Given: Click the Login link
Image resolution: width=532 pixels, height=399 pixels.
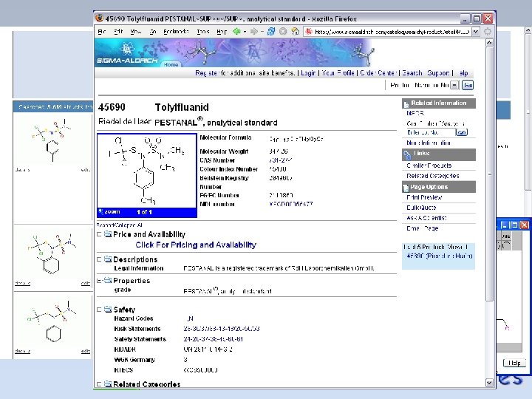Looking at the screenshot, I should pos(308,73).
